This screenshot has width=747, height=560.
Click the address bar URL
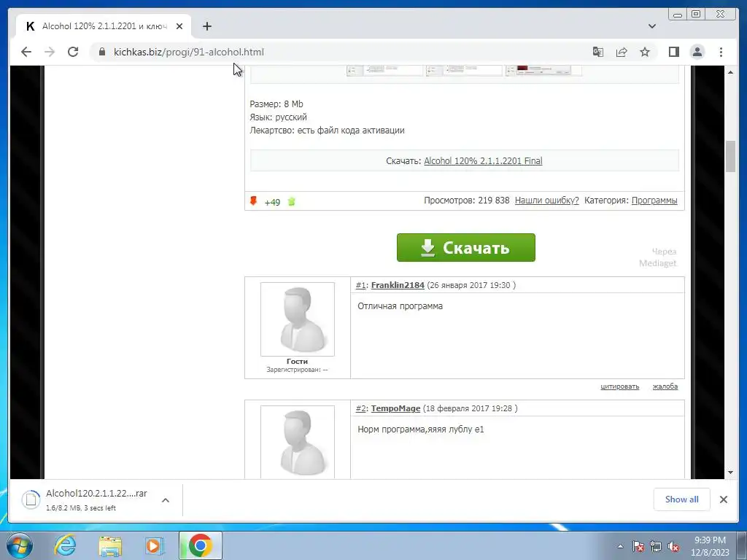point(189,52)
